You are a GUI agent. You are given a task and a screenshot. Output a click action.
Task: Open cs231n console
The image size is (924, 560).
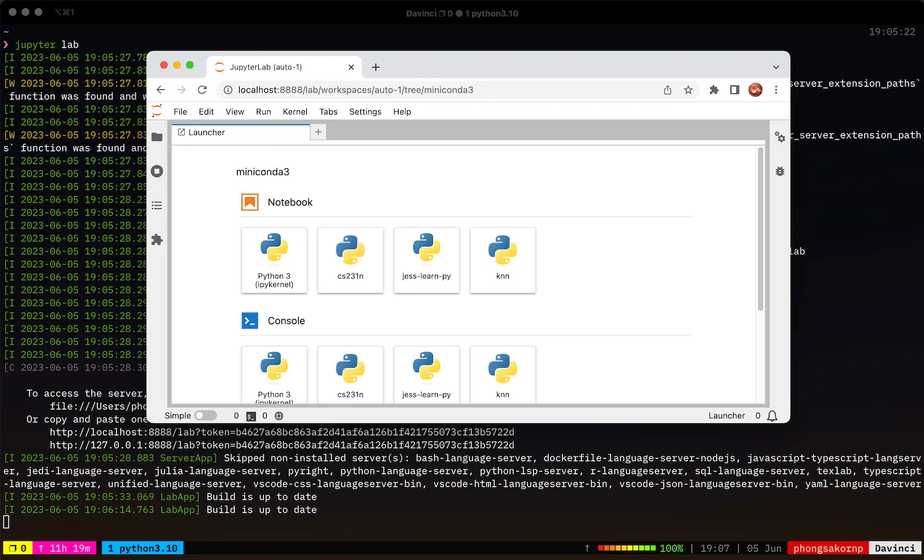(x=351, y=375)
